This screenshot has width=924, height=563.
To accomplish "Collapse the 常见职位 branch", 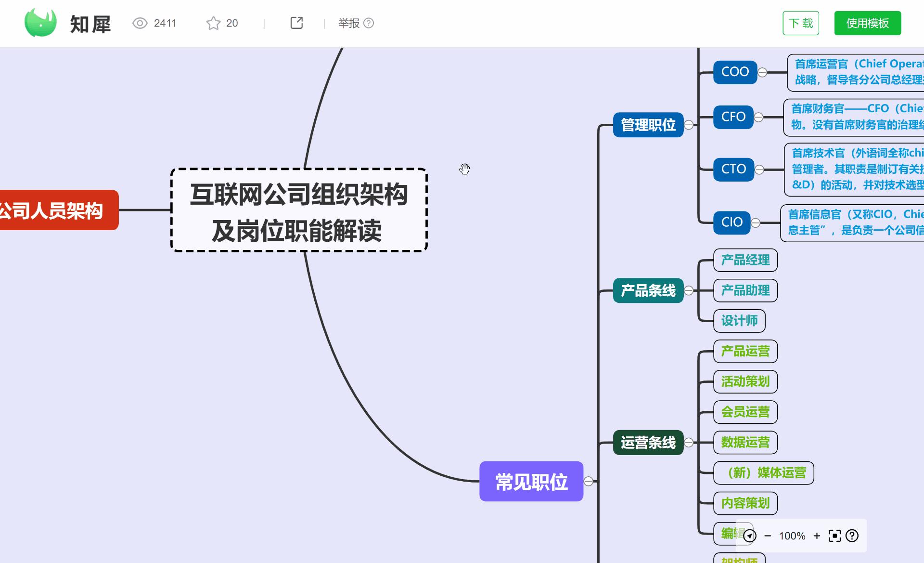I will (588, 481).
